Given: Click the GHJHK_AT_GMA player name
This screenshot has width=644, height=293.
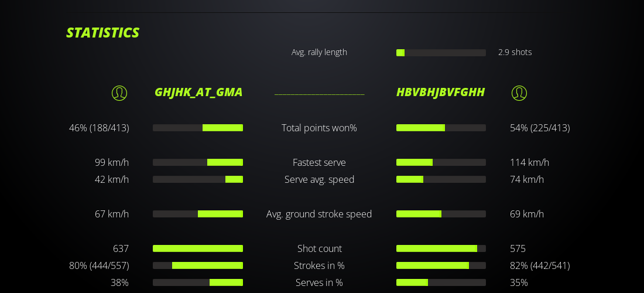Looking at the screenshot, I should 198,92.
